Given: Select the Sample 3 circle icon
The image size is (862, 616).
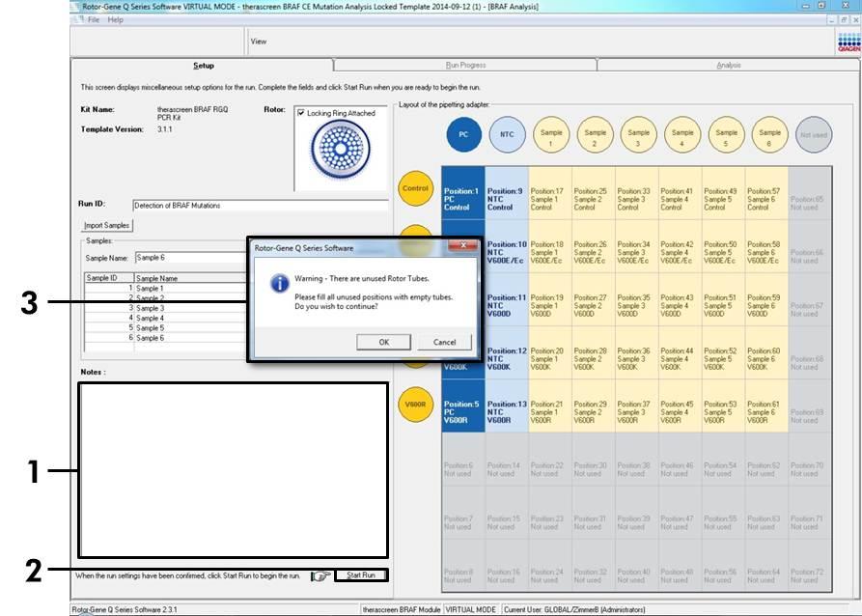Looking at the screenshot, I should [638, 134].
